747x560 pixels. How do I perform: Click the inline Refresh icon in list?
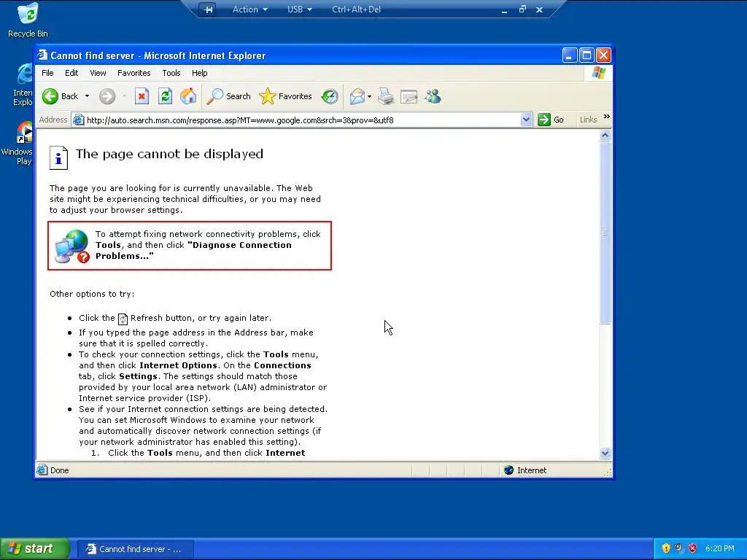(x=123, y=319)
